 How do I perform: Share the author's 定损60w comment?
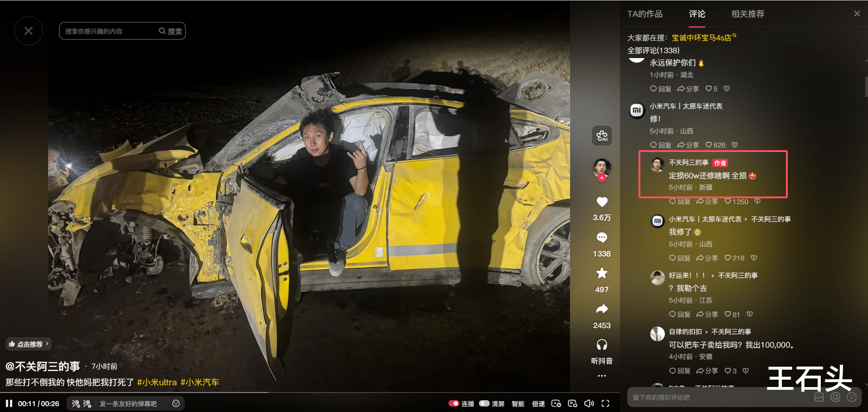tap(707, 201)
